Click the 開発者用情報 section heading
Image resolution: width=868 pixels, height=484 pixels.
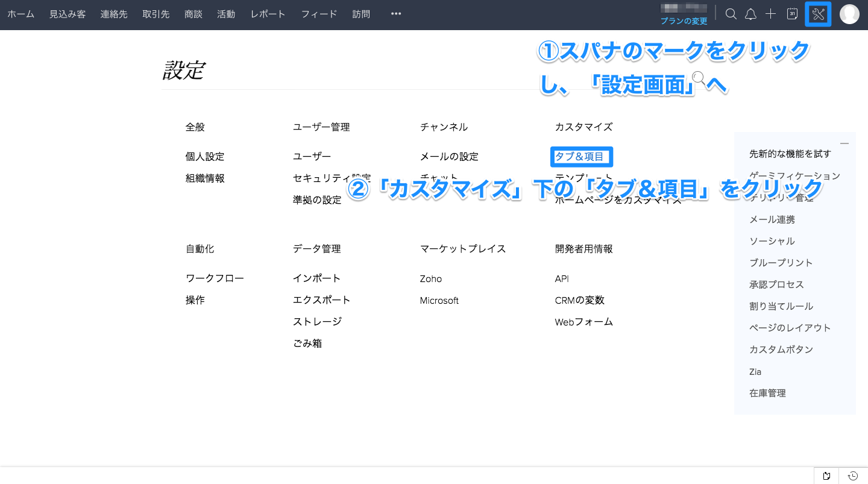(x=584, y=249)
